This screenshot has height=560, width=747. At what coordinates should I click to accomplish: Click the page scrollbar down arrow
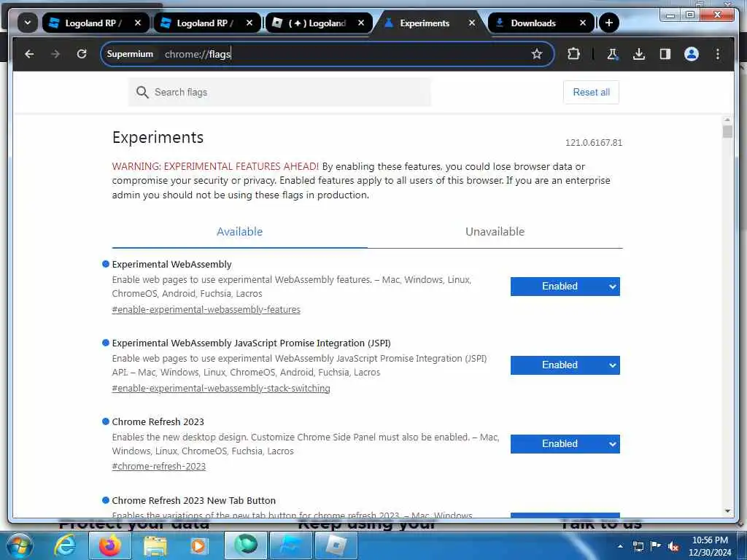pos(727,511)
